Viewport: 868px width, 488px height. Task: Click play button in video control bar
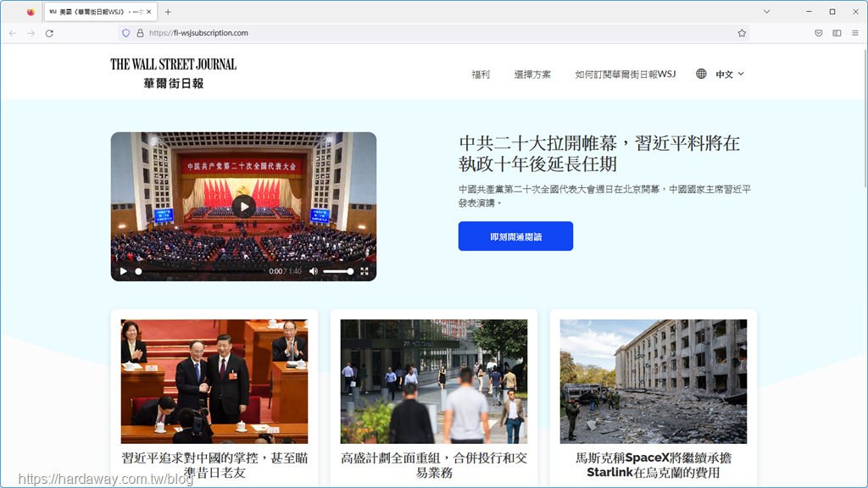pyautogui.click(x=124, y=271)
